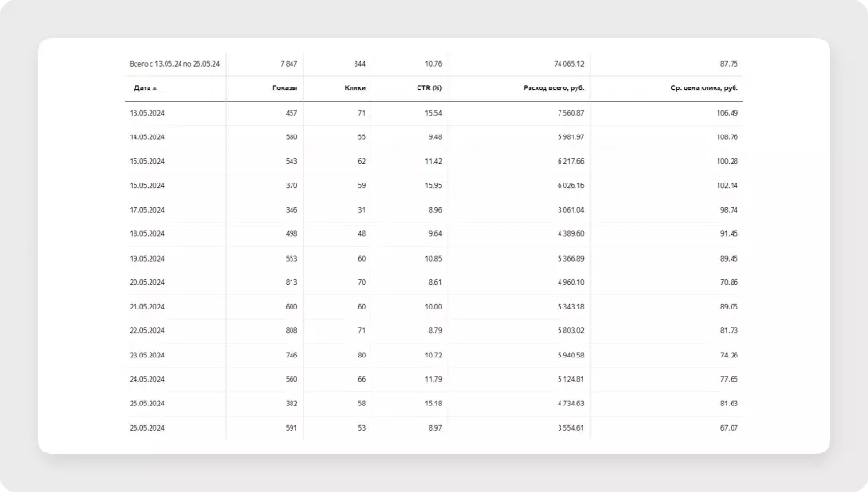Select total impressions value 7 847
Image resolution: width=868 pixels, height=492 pixels.
(x=289, y=64)
